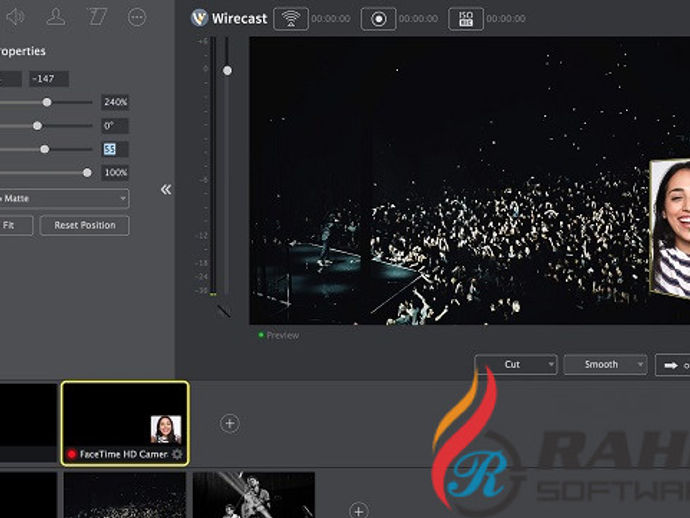Select the FaceTime HD Camera shot thumbnail
This screenshot has height=518, width=690.
[125, 423]
